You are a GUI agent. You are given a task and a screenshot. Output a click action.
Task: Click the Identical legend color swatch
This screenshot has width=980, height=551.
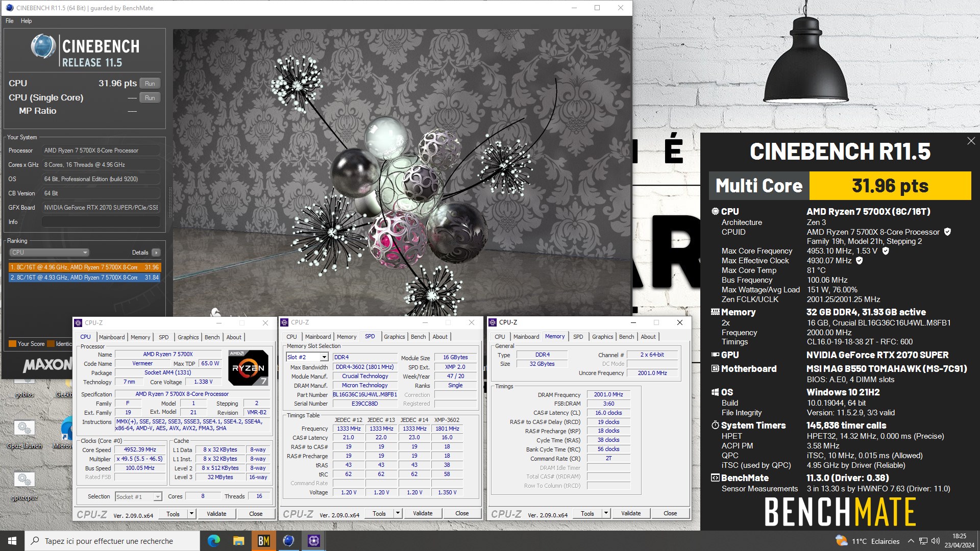click(x=51, y=344)
